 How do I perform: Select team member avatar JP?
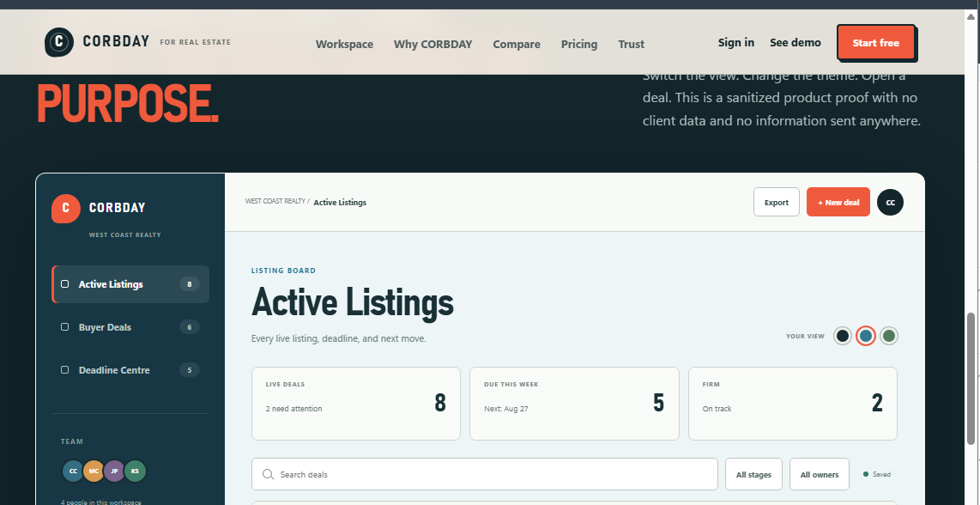tap(114, 472)
